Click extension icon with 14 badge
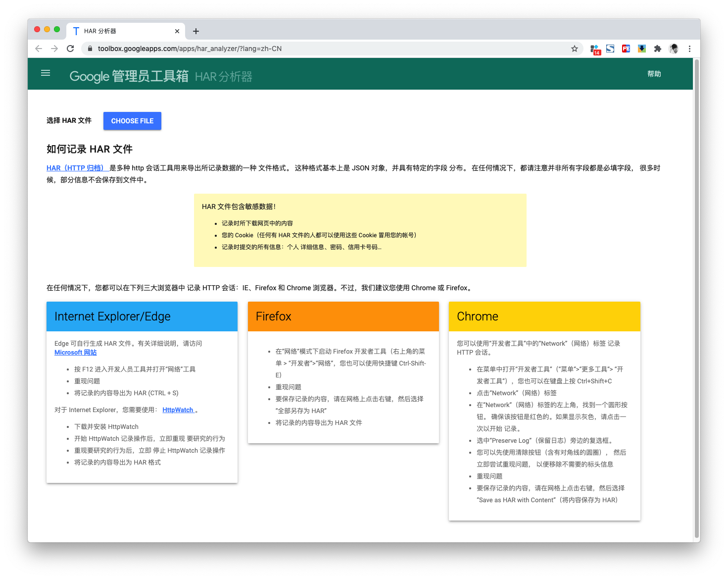This screenshot has height=579, width=728. tap(595, 49)
